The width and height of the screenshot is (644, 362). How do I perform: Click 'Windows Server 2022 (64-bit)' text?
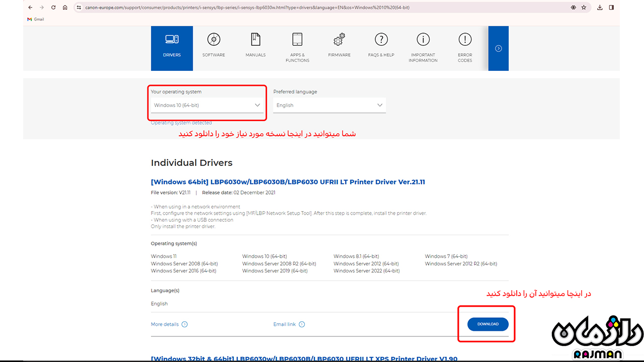pyautogui.click(x=367, y=270)
